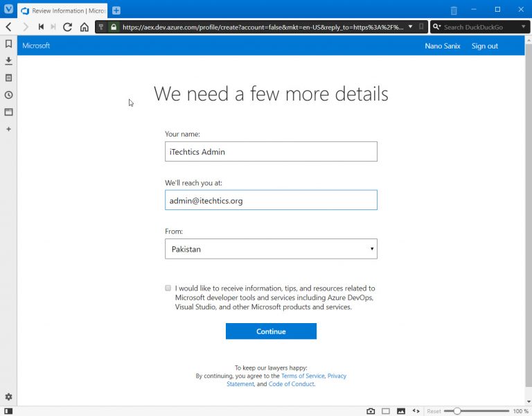Open a new tab with plus button
The image size is (532, 416).
click(x=116, y=10)
